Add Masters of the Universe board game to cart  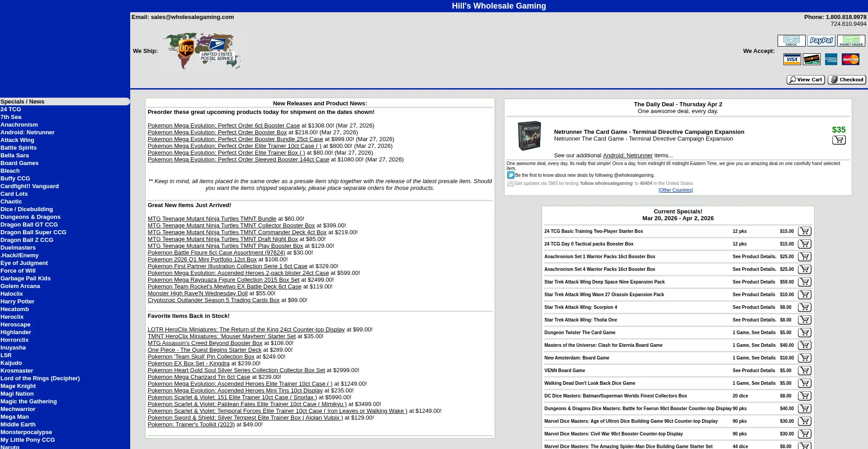805,345
